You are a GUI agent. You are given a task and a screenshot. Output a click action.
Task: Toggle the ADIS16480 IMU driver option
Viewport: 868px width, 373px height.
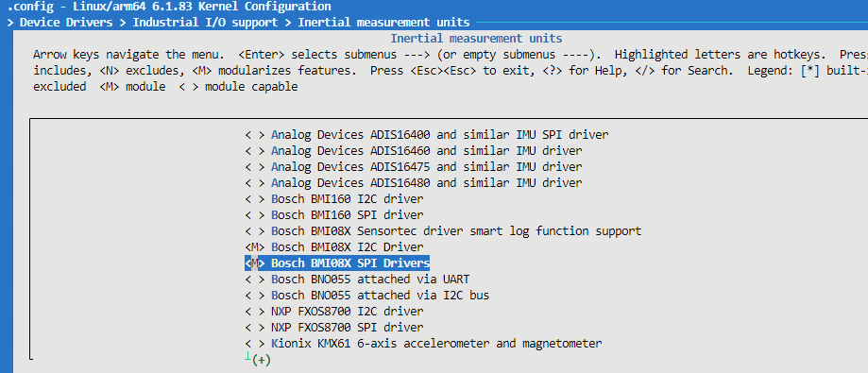tap(255, 182)
